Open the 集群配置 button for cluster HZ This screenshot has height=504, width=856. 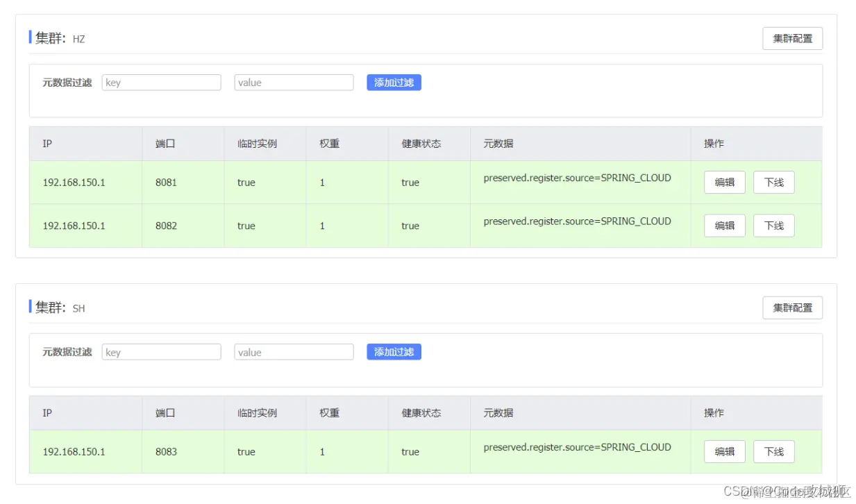pos(792,38)
